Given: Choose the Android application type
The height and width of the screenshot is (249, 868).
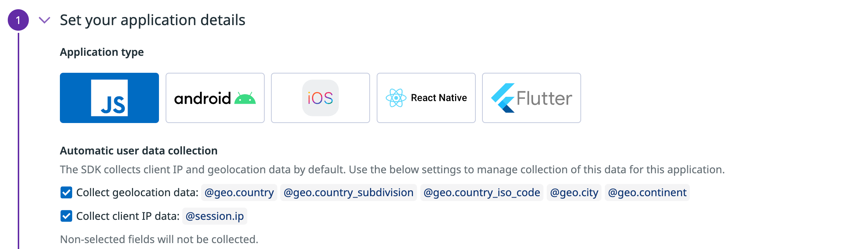Looking at the screenshot, I should click(215, 98).
